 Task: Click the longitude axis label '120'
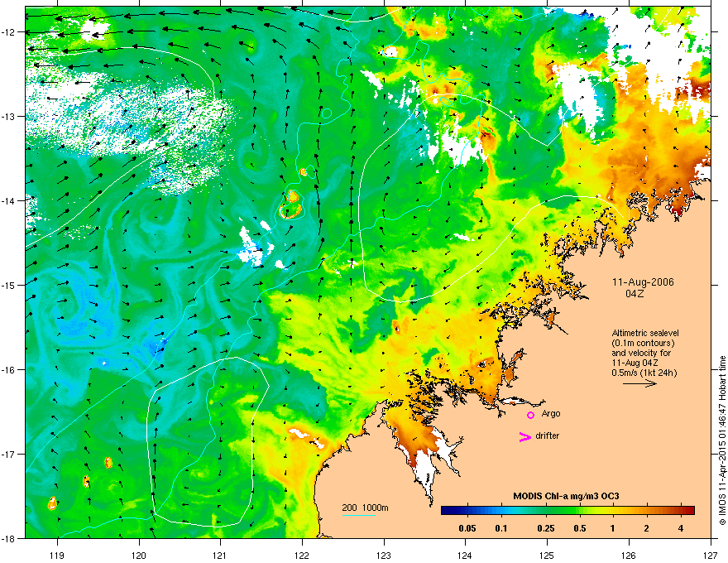click(139, 555)
